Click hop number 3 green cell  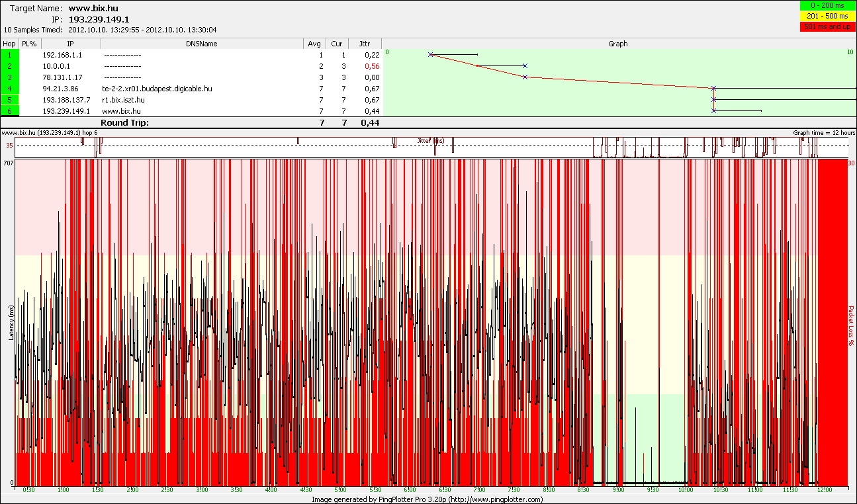pyautogui.click(x=9, y=77)
